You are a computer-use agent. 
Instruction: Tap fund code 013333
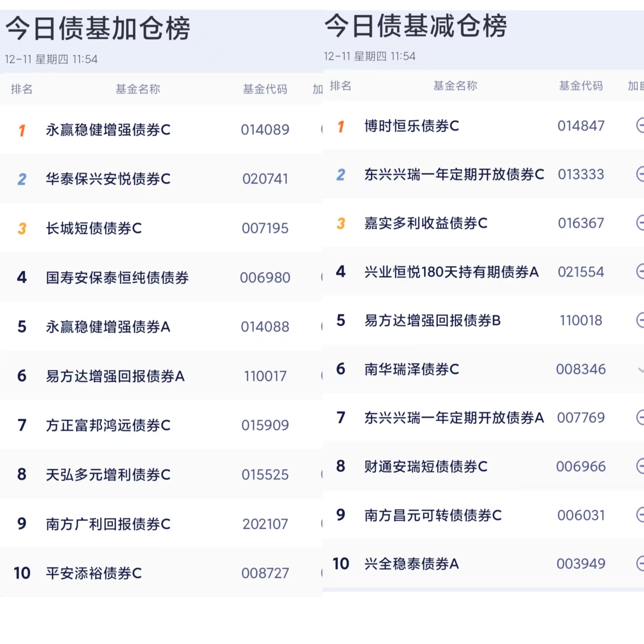click(581, 175)
